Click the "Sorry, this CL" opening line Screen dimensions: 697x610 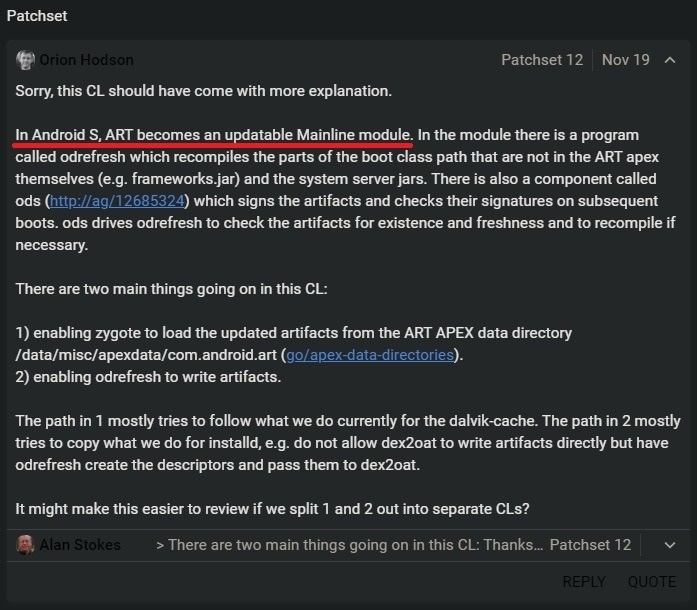click(203, 91)
